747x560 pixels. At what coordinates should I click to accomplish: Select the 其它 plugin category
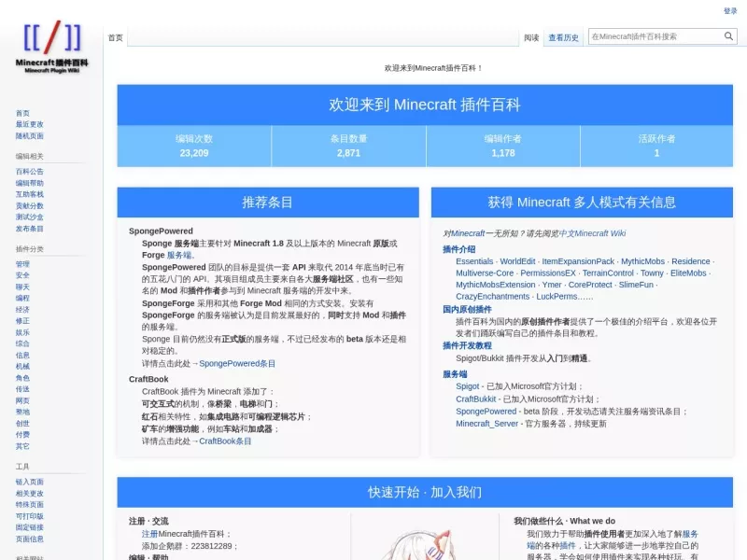tap(22, 446)
